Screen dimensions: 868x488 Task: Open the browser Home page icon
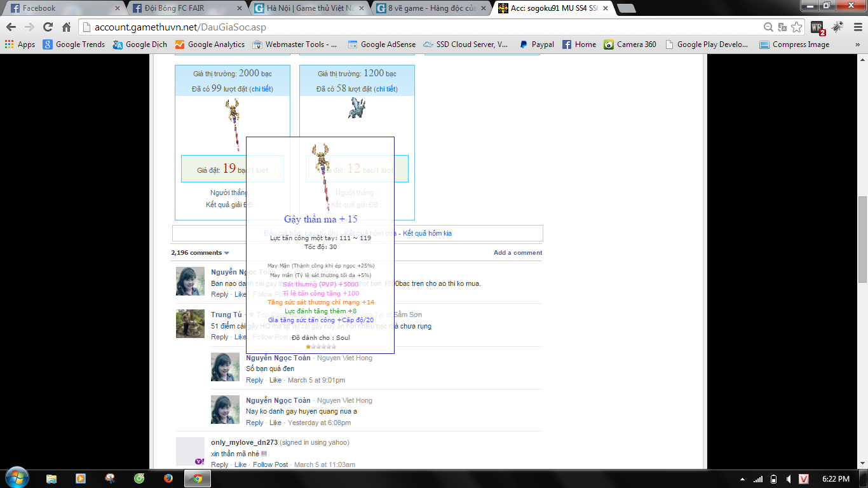(x=66, y=27)
